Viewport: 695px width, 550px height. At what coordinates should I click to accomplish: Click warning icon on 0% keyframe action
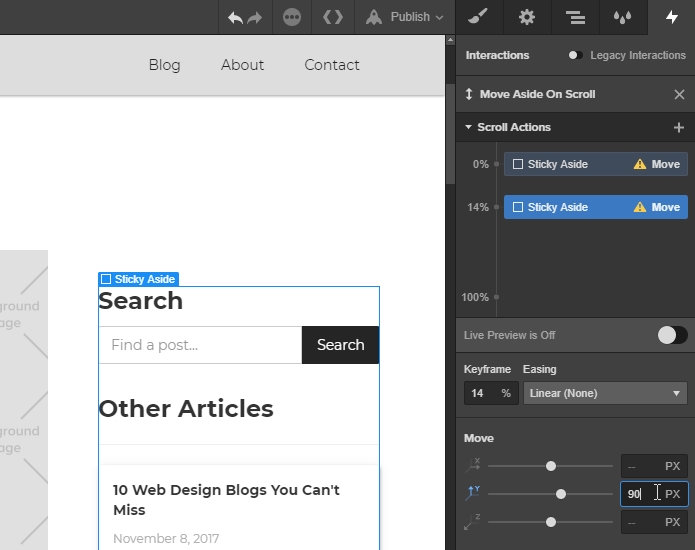click(640, 164)
